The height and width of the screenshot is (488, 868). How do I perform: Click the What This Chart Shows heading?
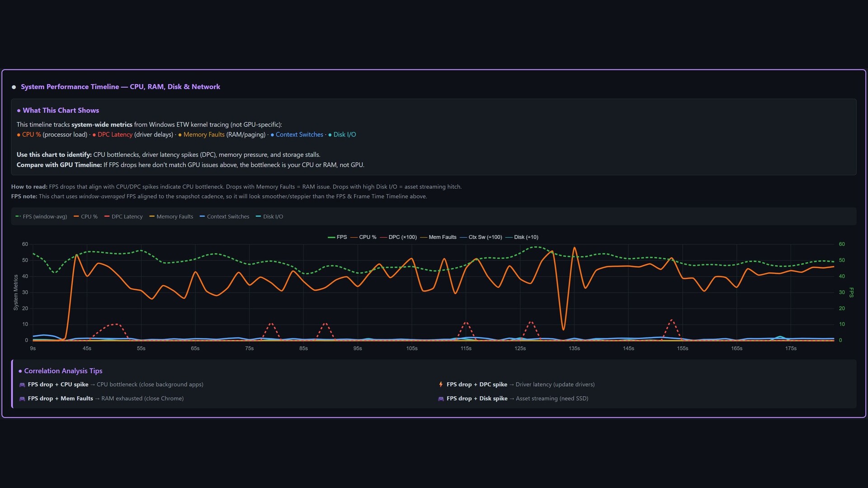tap(61, 110)
